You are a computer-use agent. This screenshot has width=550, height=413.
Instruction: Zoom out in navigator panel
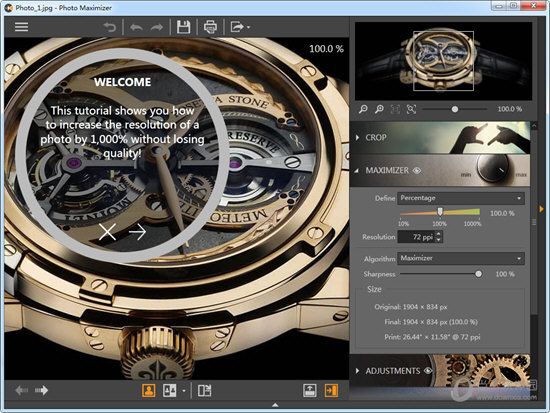[363, 109]
